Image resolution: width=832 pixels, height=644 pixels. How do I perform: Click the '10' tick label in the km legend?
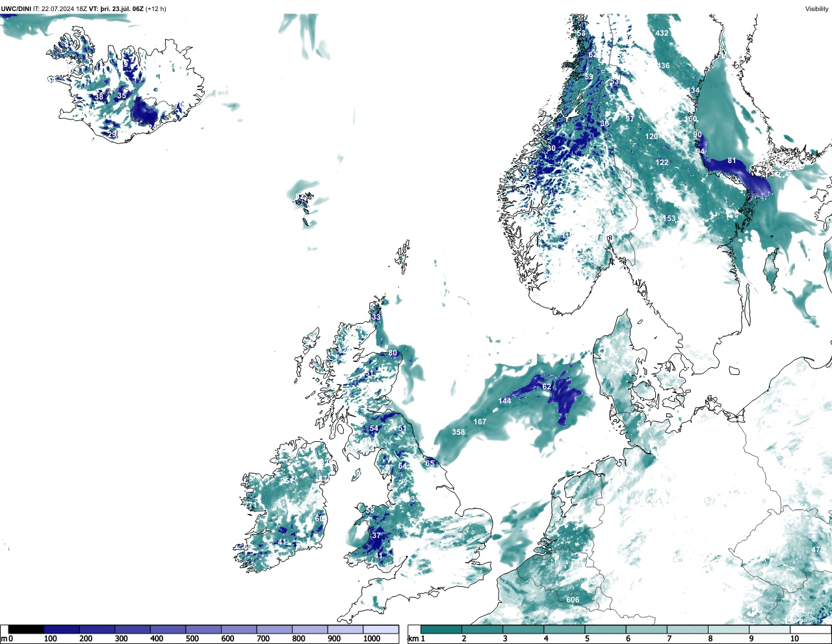pos(794,639)
